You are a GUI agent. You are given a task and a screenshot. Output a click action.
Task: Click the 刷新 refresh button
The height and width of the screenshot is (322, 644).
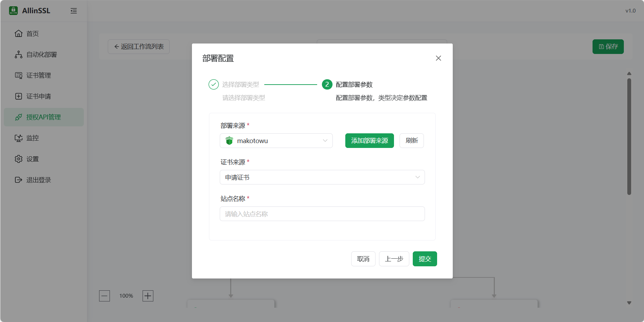(411, 141)
